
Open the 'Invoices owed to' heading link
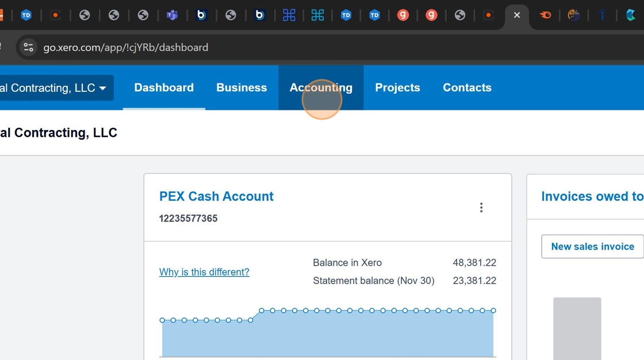click(x=592, y=197)
